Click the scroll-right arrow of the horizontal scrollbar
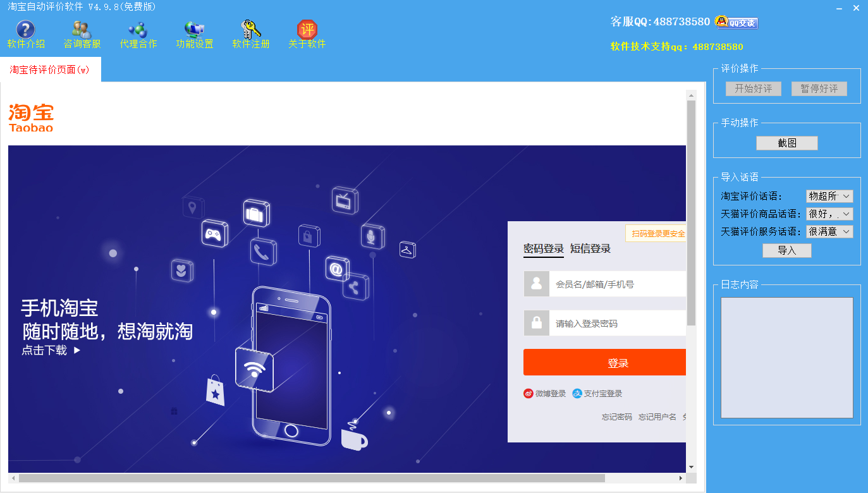 [x=681, y=478]
